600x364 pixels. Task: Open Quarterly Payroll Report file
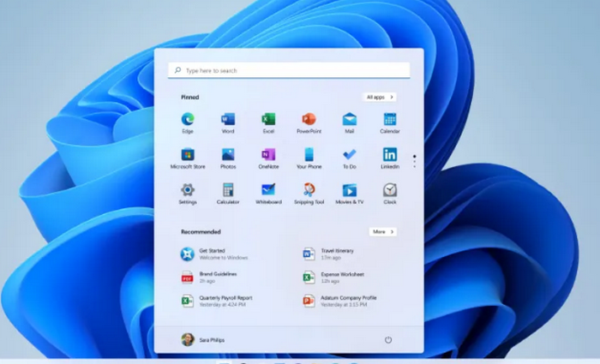coord(217,301)
